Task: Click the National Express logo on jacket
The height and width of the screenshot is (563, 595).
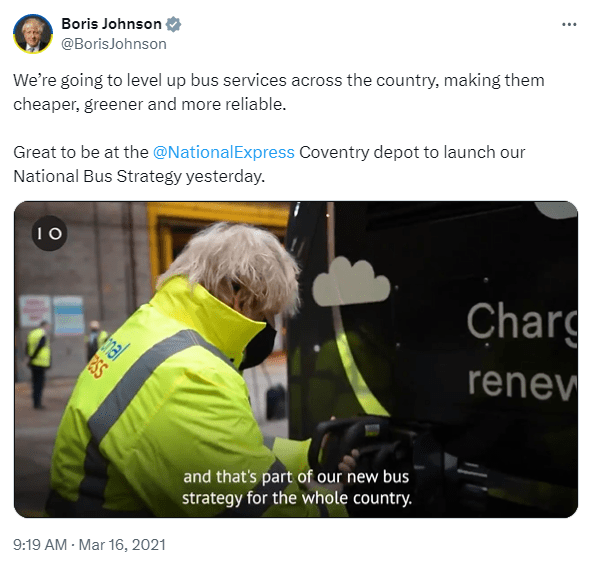Action: (x=107, y=358)
